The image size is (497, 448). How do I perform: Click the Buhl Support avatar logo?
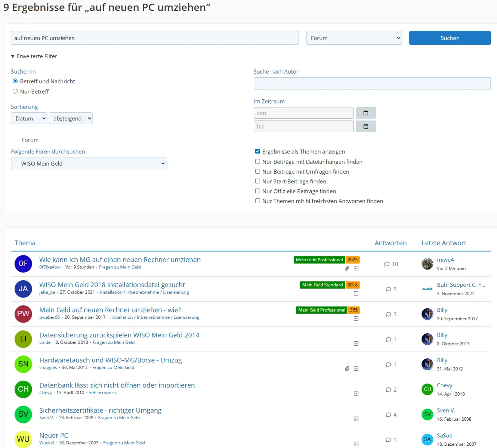tap(427, 289)
